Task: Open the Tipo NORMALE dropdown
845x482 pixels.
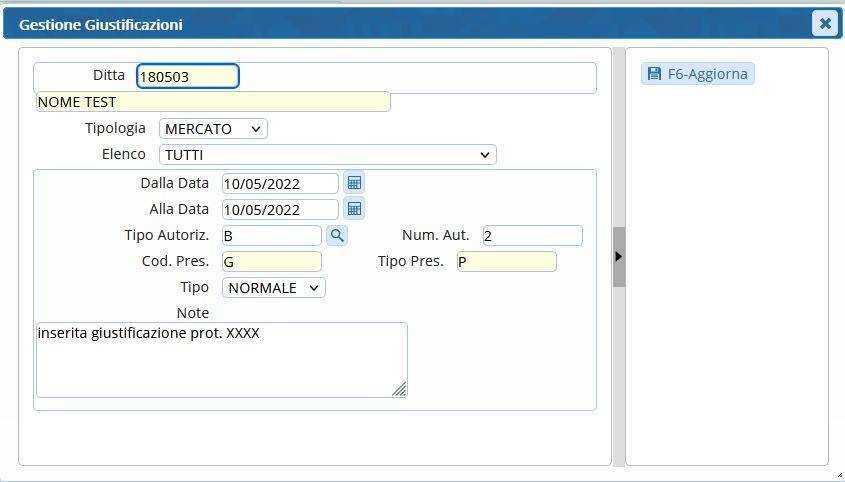Action: pyautogui.click(x=273, y=288)
